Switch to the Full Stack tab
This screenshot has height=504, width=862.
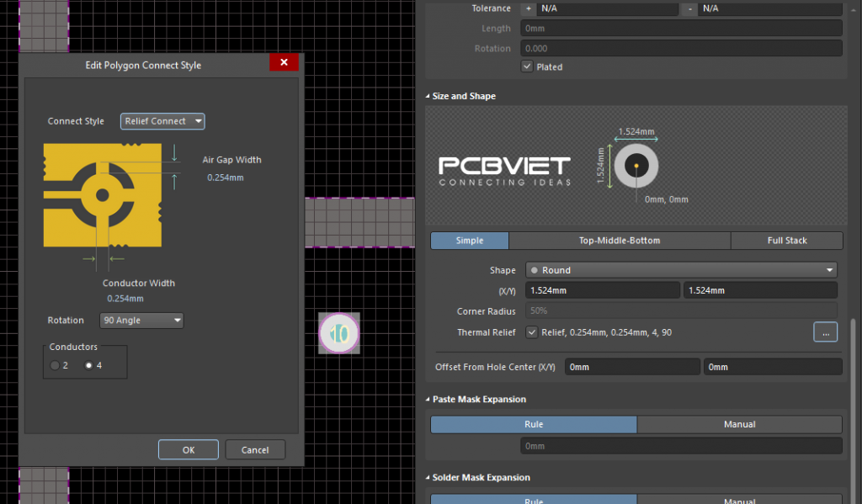coord(786,241)
